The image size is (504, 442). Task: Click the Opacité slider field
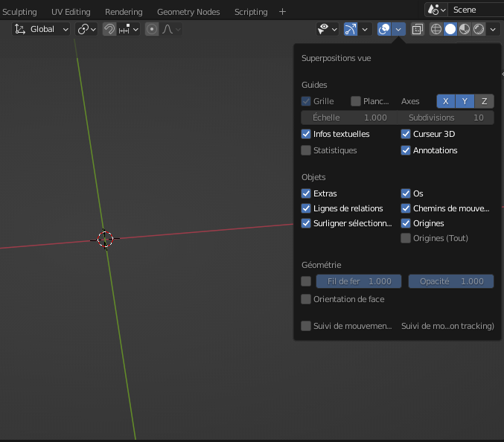click(451, 281)
